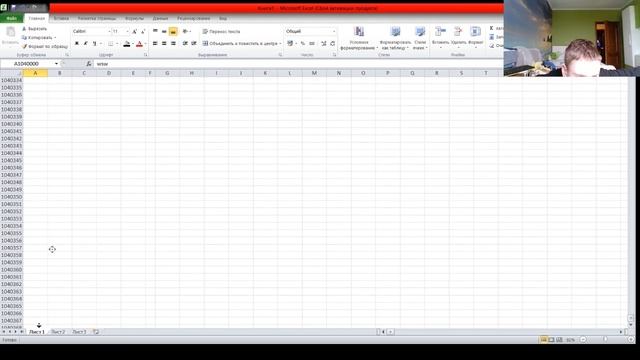Open the font group dialog launcher
This screenshot has height=360, width=640.
(145, 55)
